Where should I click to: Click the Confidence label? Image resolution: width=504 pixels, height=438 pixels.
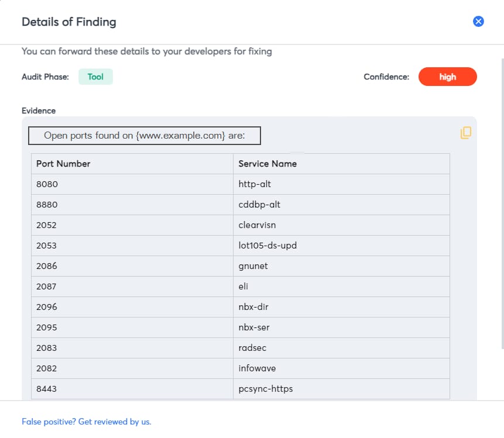coord(386,77)
